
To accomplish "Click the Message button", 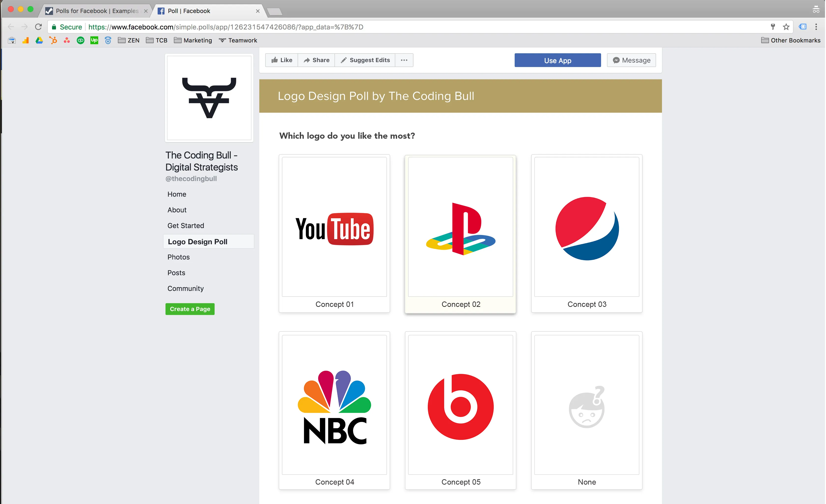I will pyautogui.click(x=631, y=60).
